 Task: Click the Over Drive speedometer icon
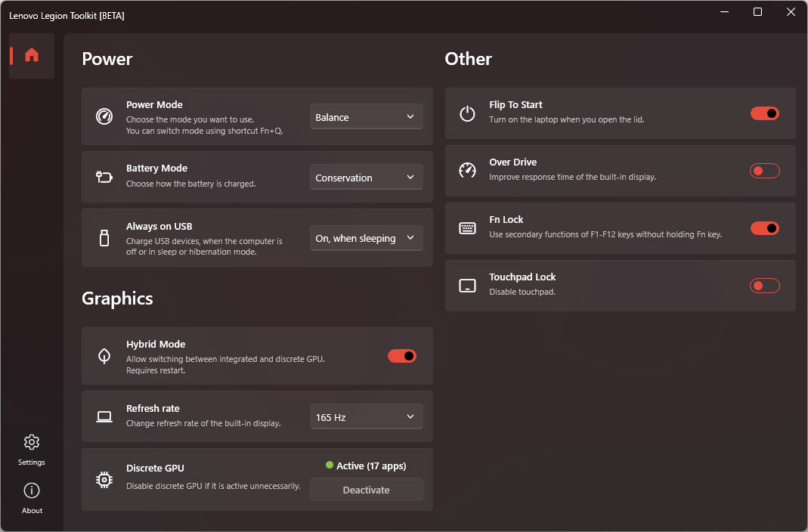467,171
